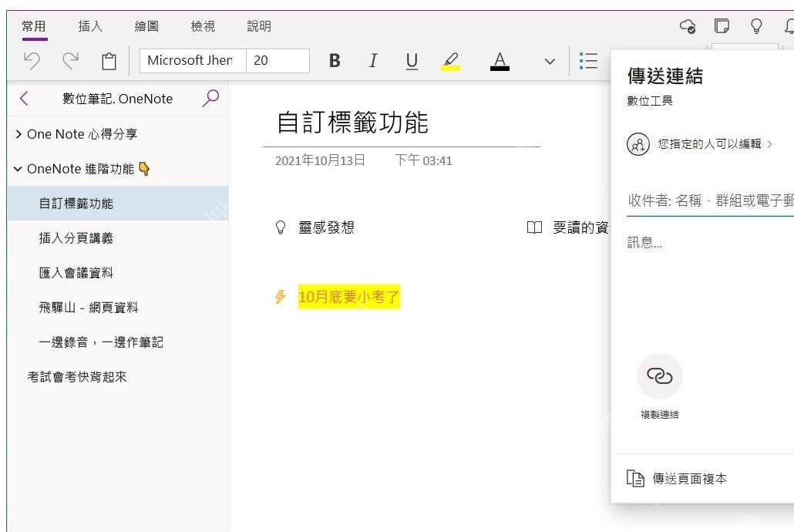Click the page title 自訂標籤功能
This screenshot has height=532, width=794.
tap(352, 123)
